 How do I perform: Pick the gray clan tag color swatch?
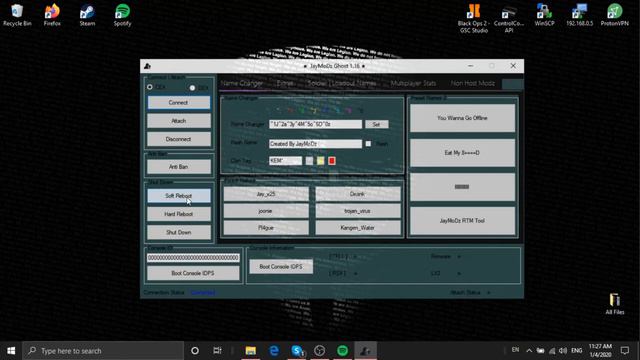(309, 161)
